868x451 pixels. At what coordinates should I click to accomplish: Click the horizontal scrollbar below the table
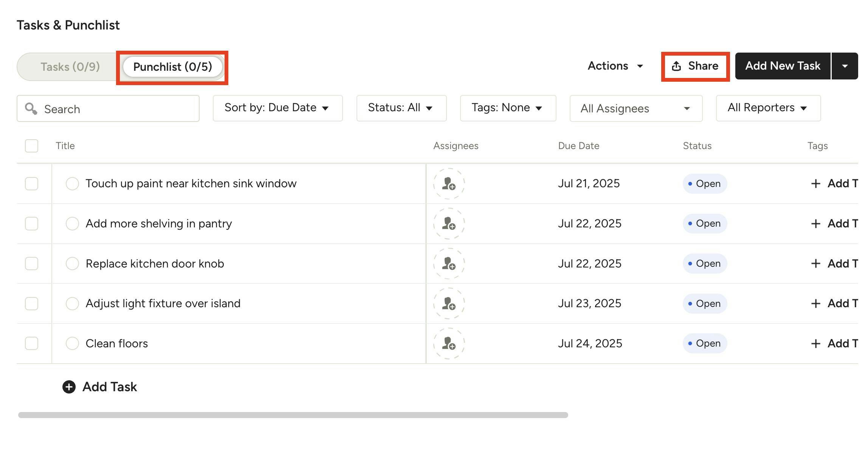pyautogui.click(x=293, y=415)
